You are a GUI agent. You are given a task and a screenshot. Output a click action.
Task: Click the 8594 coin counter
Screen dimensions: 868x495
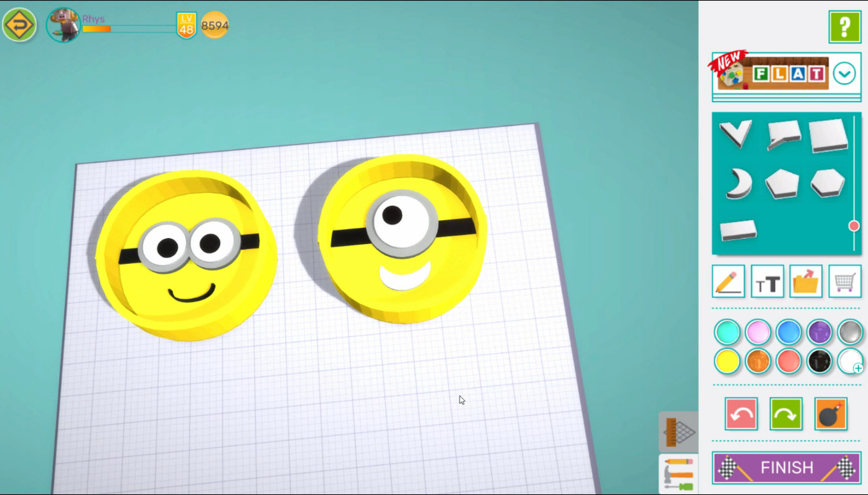214,25
